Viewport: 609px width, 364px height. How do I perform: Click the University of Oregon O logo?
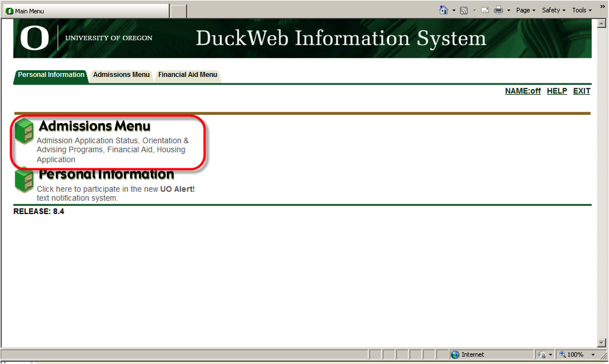pyautogui.click(x=35, y=38)
